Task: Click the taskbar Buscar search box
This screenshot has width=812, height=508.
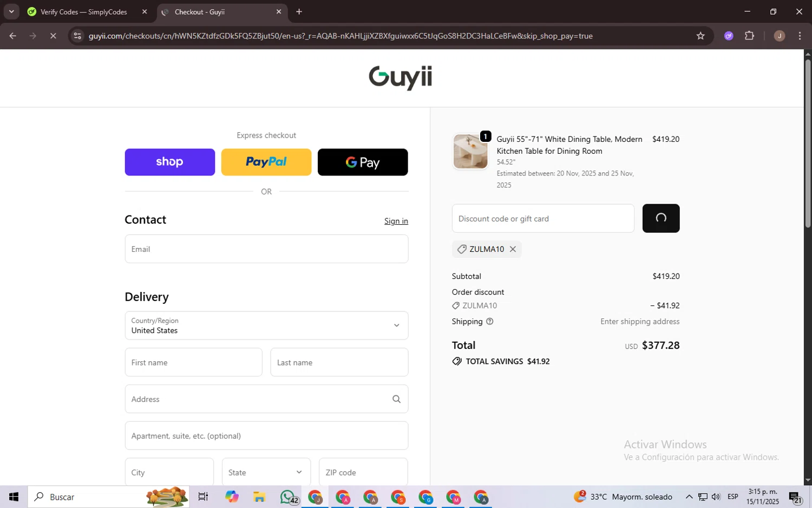Action: [109, 497]
